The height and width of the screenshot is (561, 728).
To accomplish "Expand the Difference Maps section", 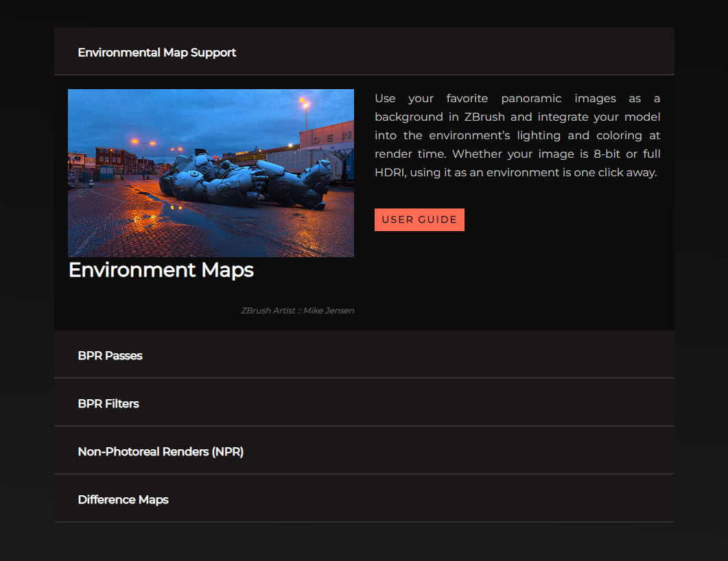I will tap(124, 500).
